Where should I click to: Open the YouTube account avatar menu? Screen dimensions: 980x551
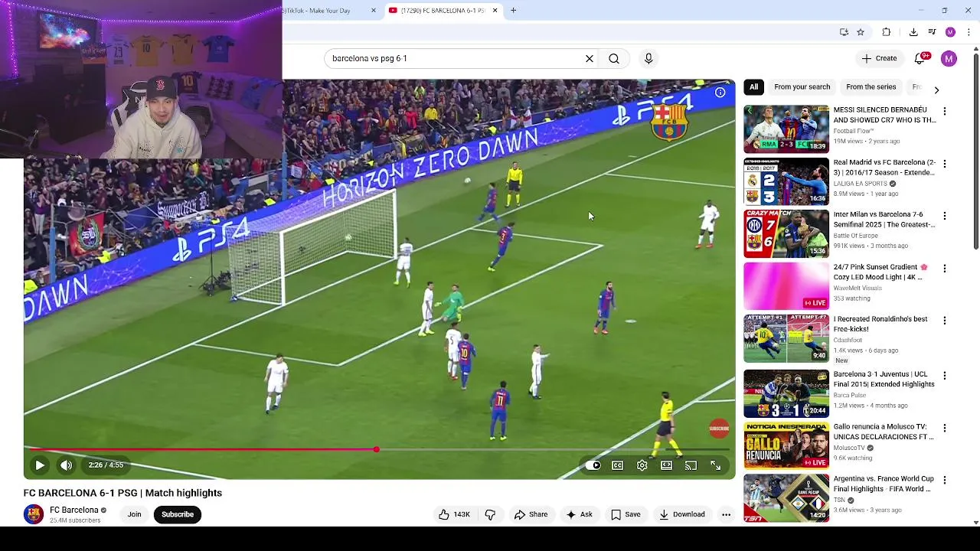pos(949,58)
